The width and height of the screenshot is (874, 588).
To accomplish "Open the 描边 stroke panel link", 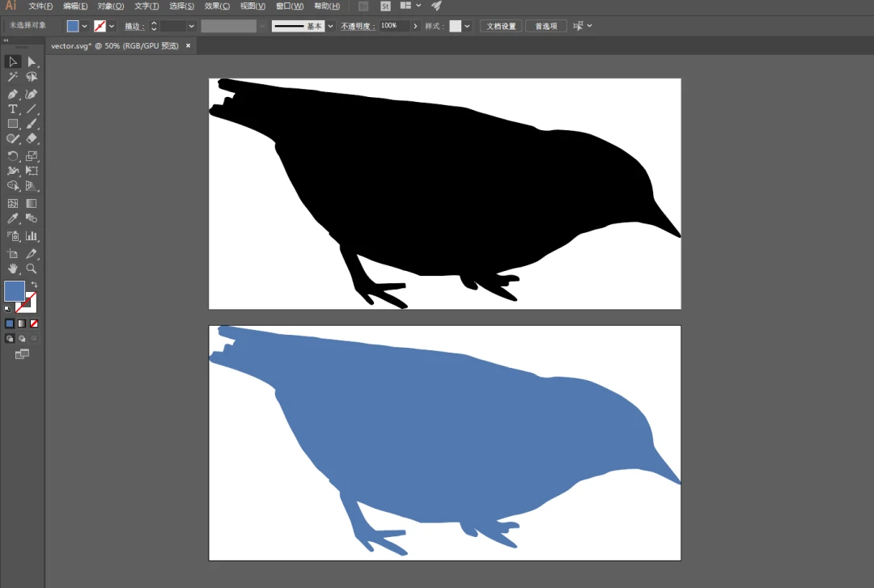I will [134, 26].
